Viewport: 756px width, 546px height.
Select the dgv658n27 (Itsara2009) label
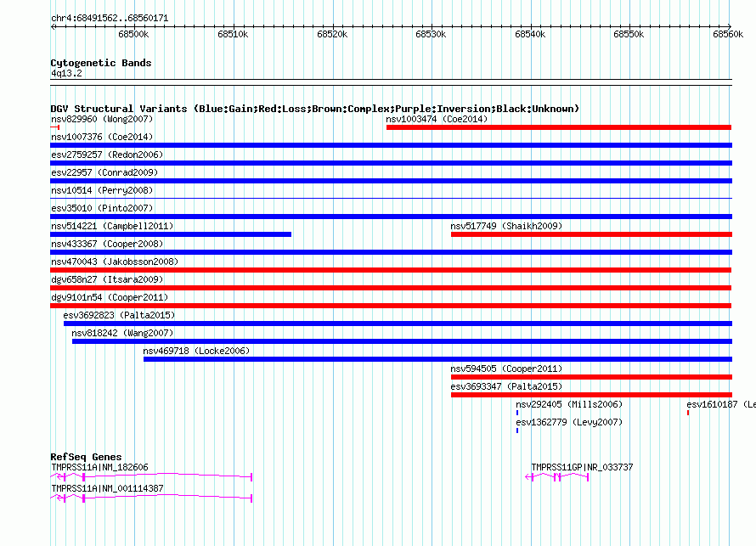[x=107, y=279]
